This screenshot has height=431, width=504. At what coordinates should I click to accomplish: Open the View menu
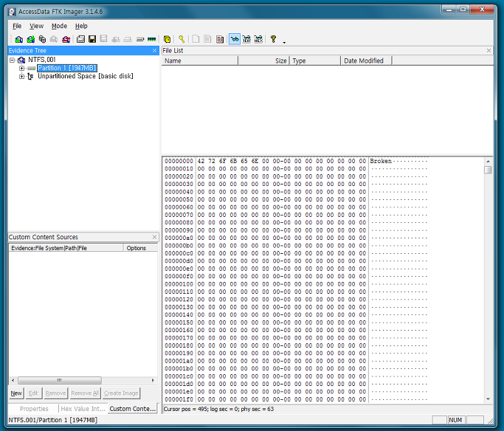point(37,26)
